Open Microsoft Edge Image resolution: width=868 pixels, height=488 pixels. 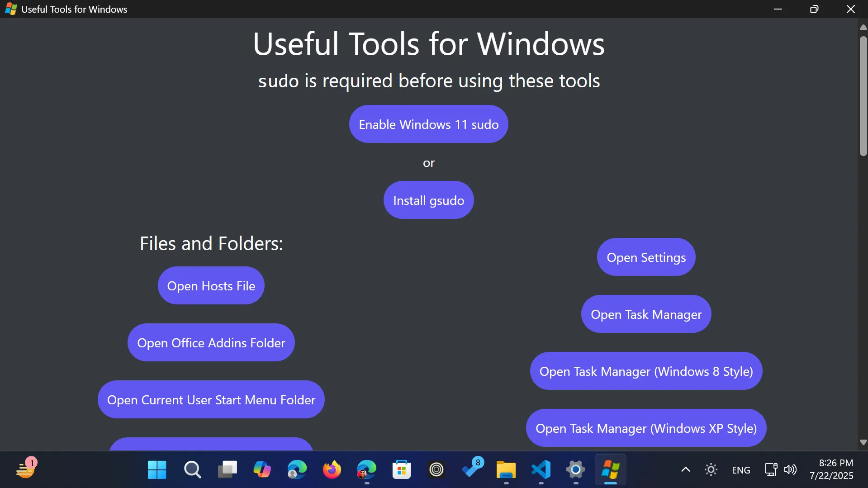click(x=297, y=469)
